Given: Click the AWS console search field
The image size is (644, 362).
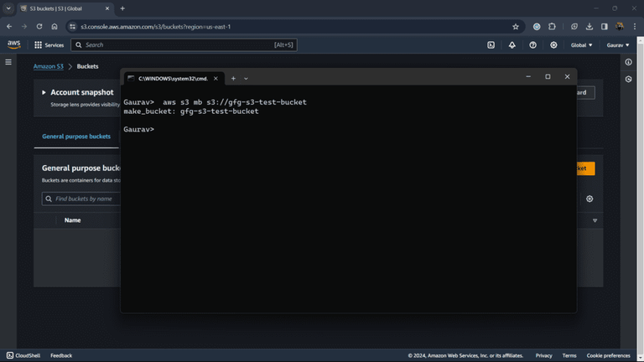Looking at the screenshot, I should 184,45.
